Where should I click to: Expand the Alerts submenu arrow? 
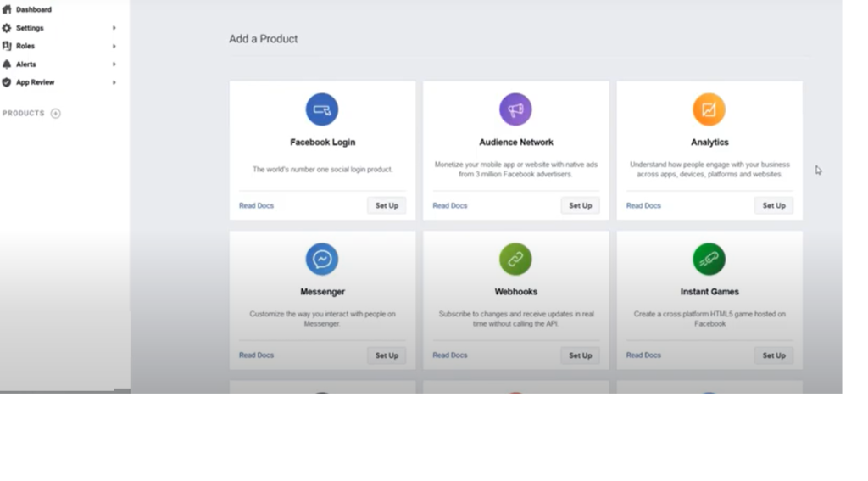tap(114, 64)
